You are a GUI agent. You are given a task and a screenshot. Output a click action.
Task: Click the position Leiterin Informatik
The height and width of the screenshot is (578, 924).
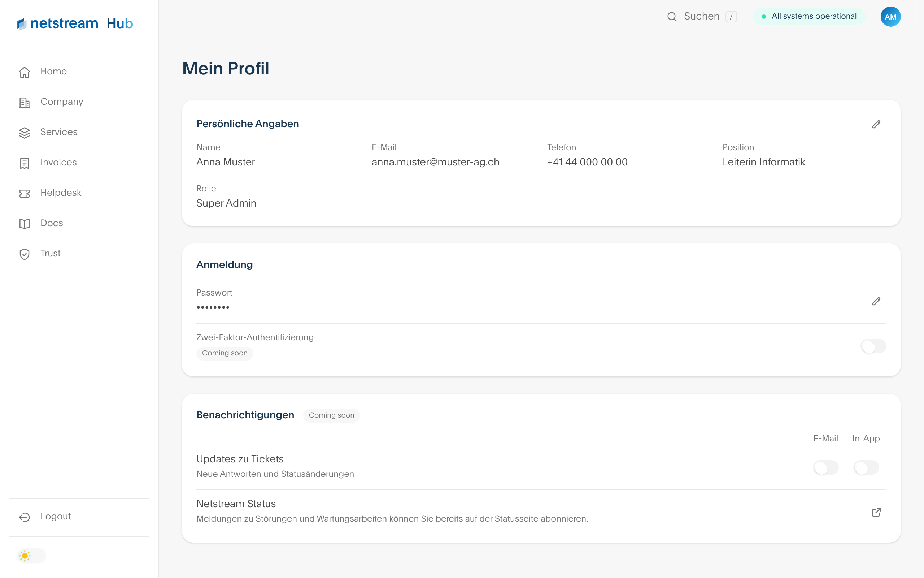pyautogui.click(x=764, y=162)
